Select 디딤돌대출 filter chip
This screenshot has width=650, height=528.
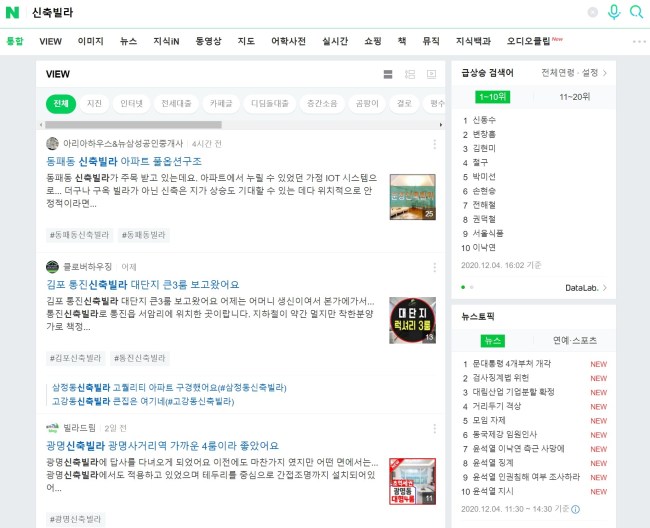270,104
